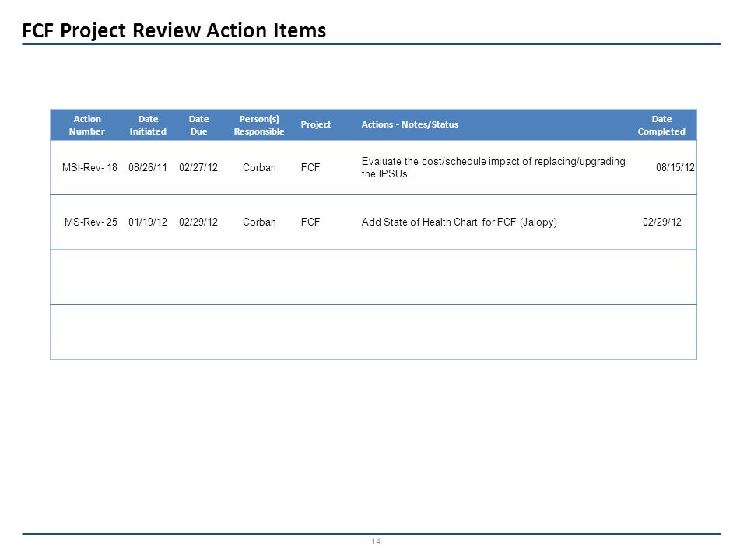This screenshot has height=560, width=747.
Task: Click the 02/29/12 date due cell
Action: coord(198,222)
